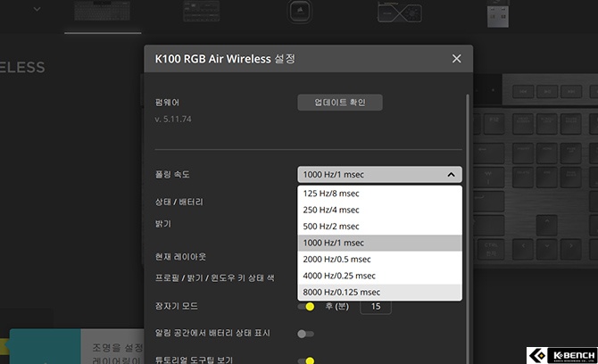The height and width of the screenshot is (364, 598).
Task: Click the left arrow key on keyboard image
Action: tap(523, 248)
